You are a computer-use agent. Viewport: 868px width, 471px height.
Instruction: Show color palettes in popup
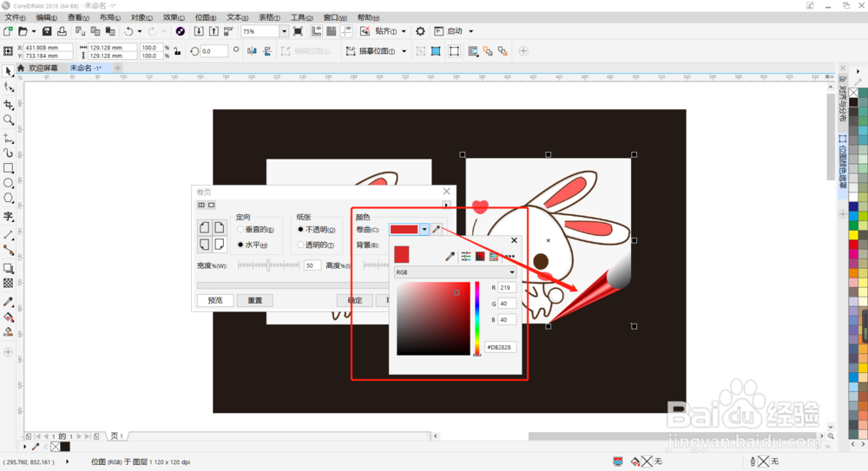pyautogui.click(x=494, y=256)
